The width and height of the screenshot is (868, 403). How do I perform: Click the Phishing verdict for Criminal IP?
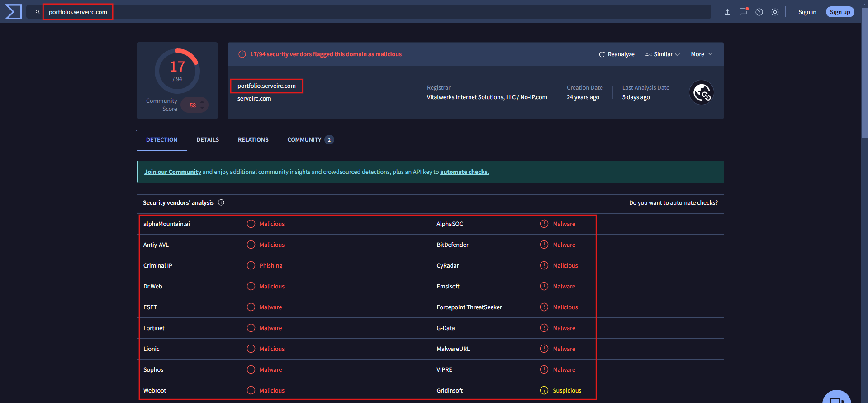(271, 266)
